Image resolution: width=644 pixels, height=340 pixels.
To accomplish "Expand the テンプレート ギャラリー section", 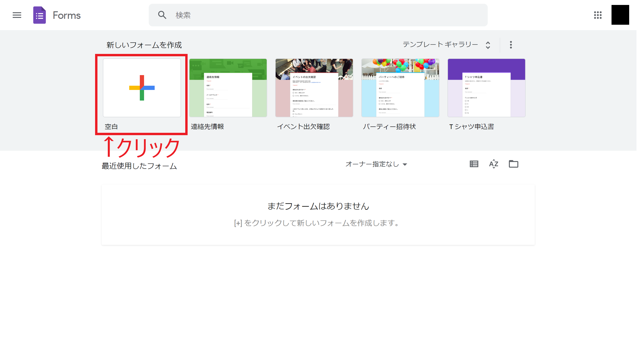I will [x=440, y=45].
